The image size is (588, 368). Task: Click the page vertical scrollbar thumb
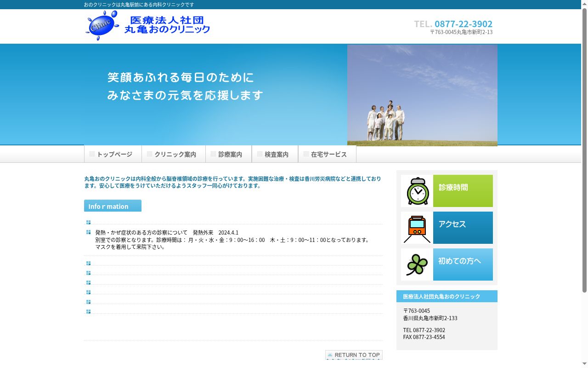click(584, 149)
